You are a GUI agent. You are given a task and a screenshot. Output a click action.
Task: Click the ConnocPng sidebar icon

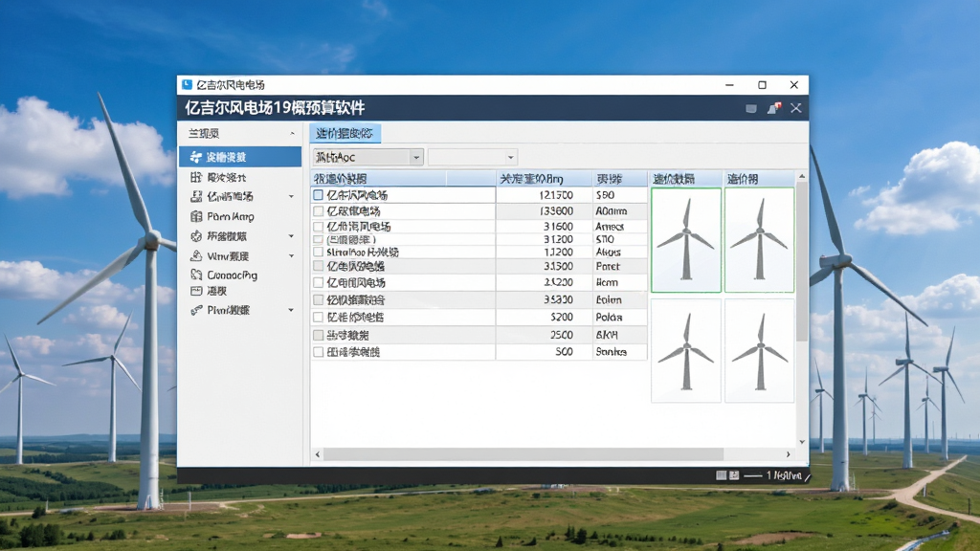point(196,275)
